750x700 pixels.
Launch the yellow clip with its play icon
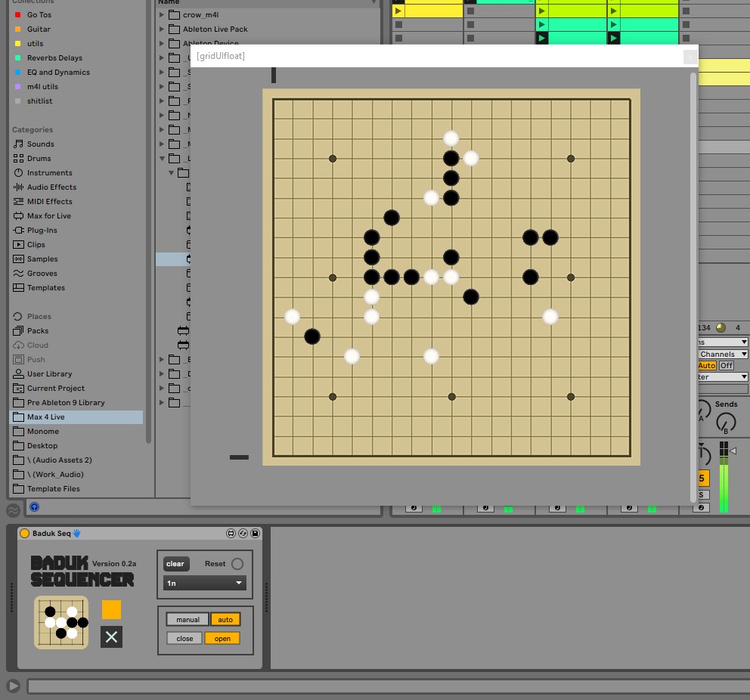398,11
